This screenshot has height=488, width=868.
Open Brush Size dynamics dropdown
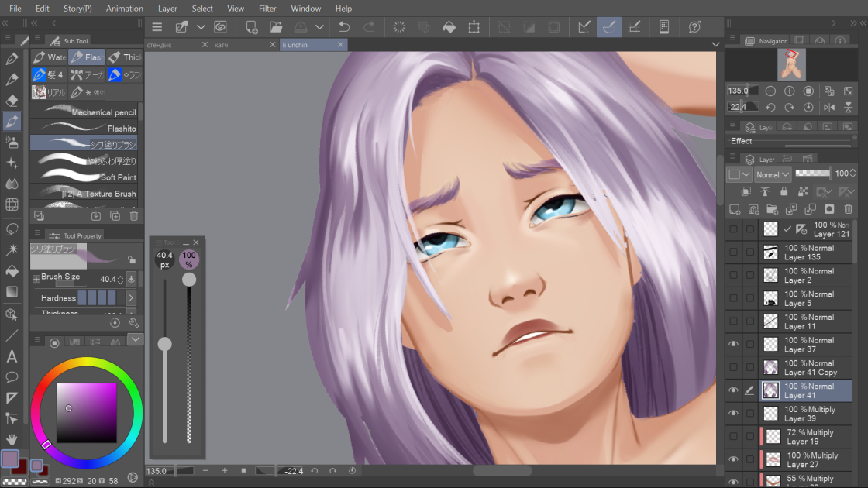pos(132,279)
